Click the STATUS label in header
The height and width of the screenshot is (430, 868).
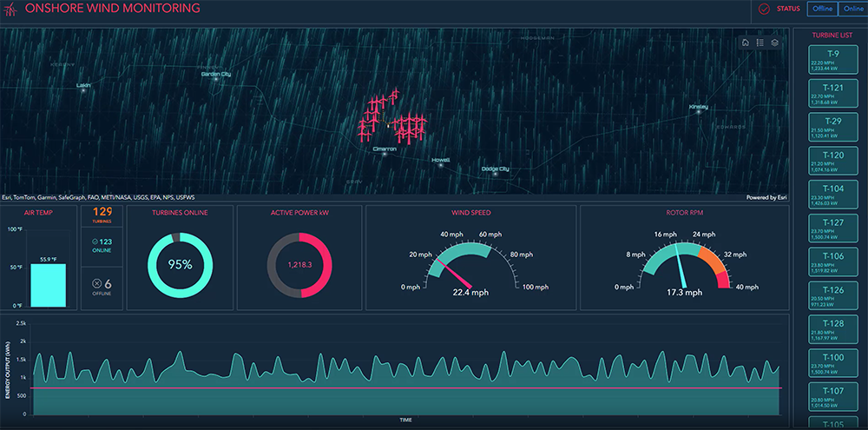click(788, 9)
